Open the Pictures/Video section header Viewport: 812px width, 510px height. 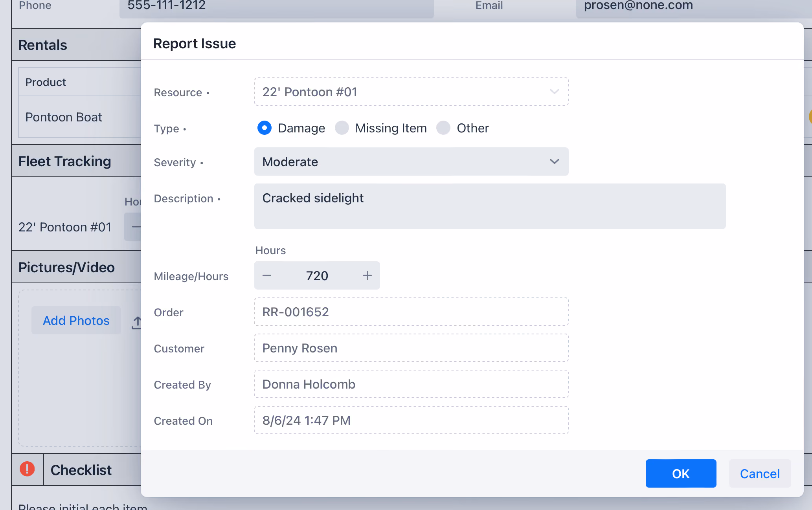pyautogui.click(x=76, y=267)
